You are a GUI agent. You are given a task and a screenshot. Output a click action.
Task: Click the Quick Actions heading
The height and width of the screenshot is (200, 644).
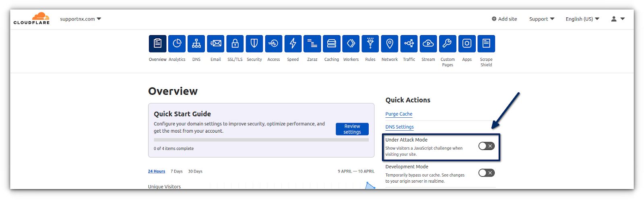coord(408,100)
